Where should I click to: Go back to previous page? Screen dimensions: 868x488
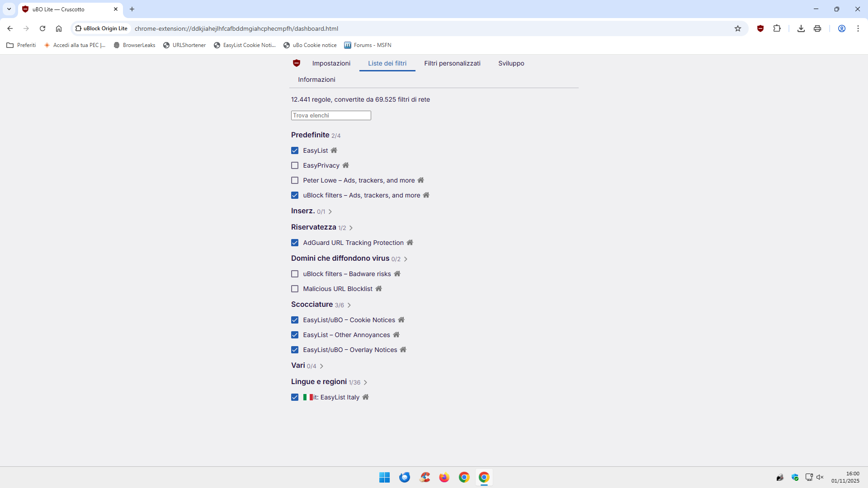[10, 28]
